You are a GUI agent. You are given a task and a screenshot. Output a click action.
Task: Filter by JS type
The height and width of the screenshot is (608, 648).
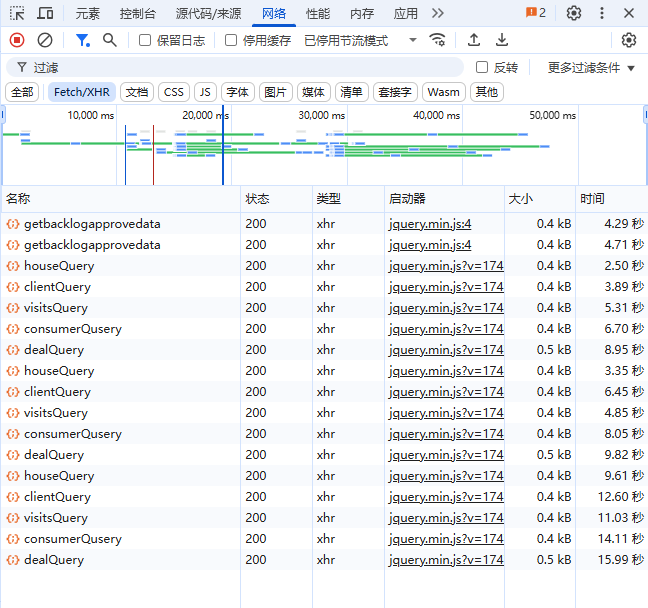coord(205,92)
